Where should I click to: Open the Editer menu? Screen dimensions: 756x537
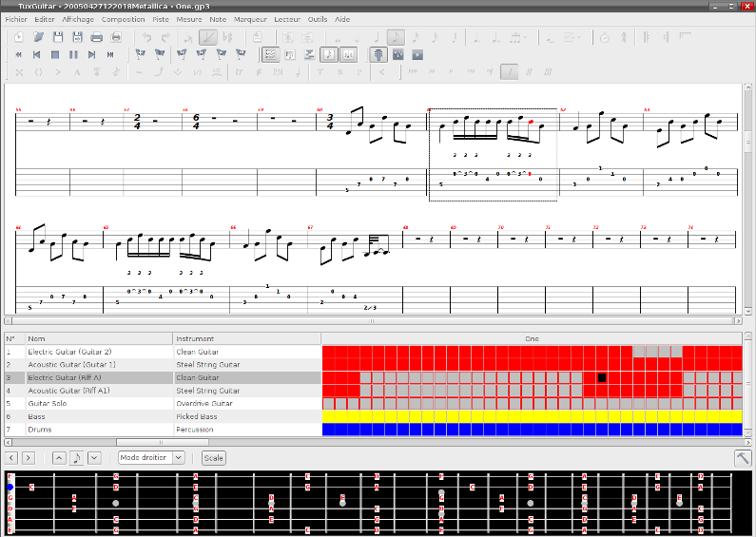pyautogui.click(x=45, y=19)
